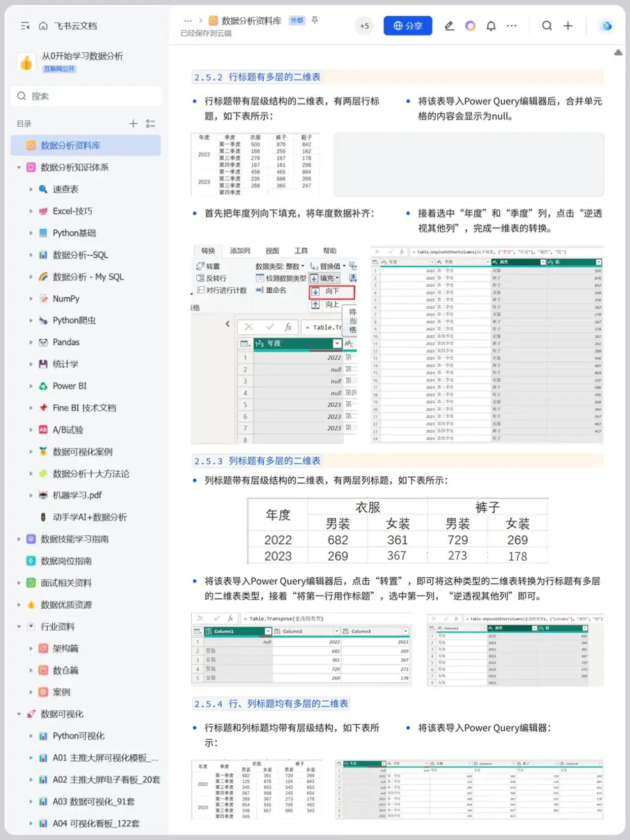Open the A04 可视化看板_122套 file
Screen dimensions: 630x840
(96, 823)
